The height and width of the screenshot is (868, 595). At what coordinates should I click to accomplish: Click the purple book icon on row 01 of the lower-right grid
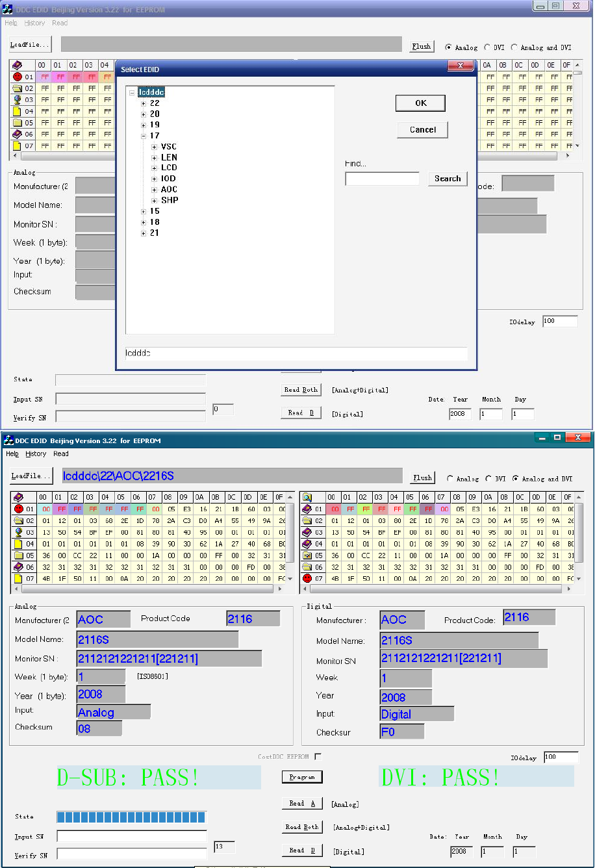pos(307,509)
